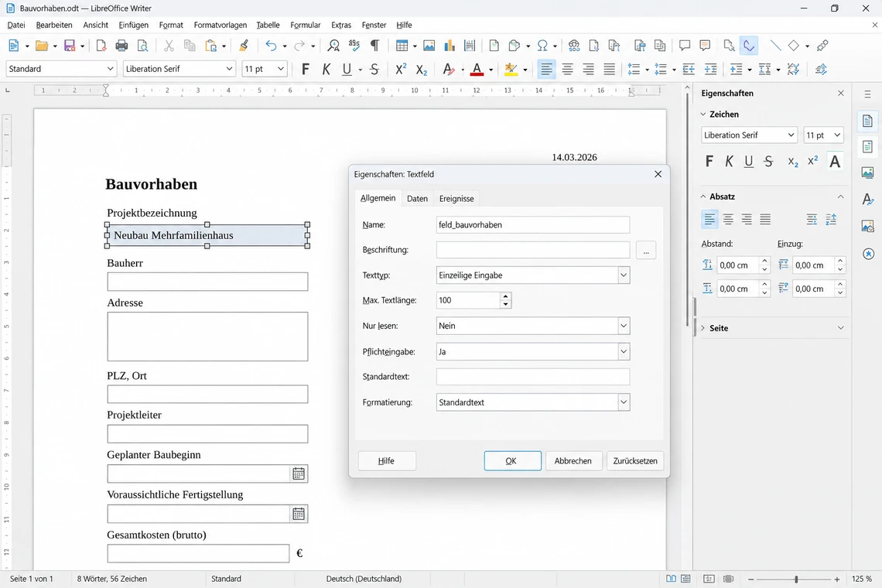Click the Name field feld_bauvorhaben
Image resolution: width=882 pixels, height=588 pixels.
533,224
